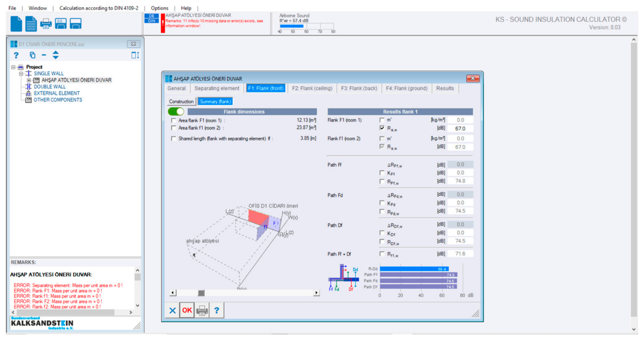Collapse the SINGLE WALL tree branch
Image resolution: width=644 pixels, height=340 pixels.
[21, 74]
